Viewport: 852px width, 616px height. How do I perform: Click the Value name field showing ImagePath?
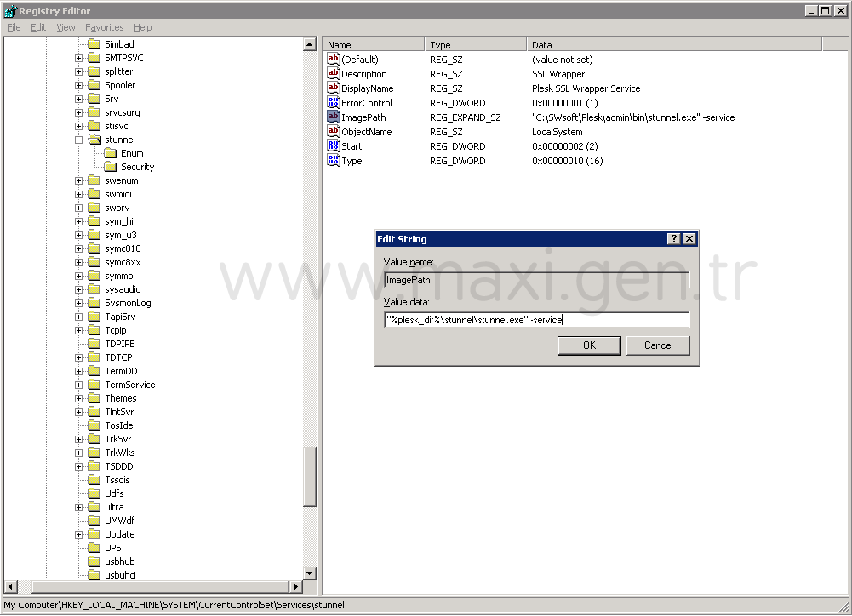536,280
